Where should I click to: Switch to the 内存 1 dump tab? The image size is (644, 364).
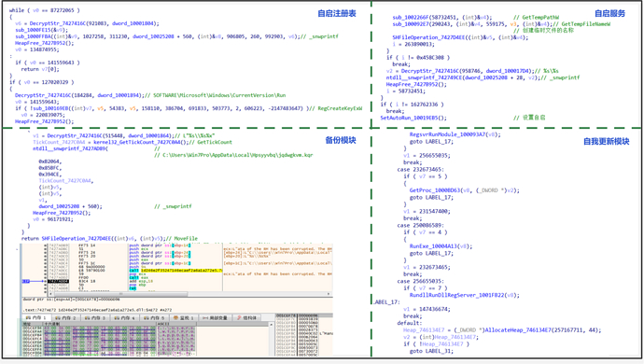(37, 318)
